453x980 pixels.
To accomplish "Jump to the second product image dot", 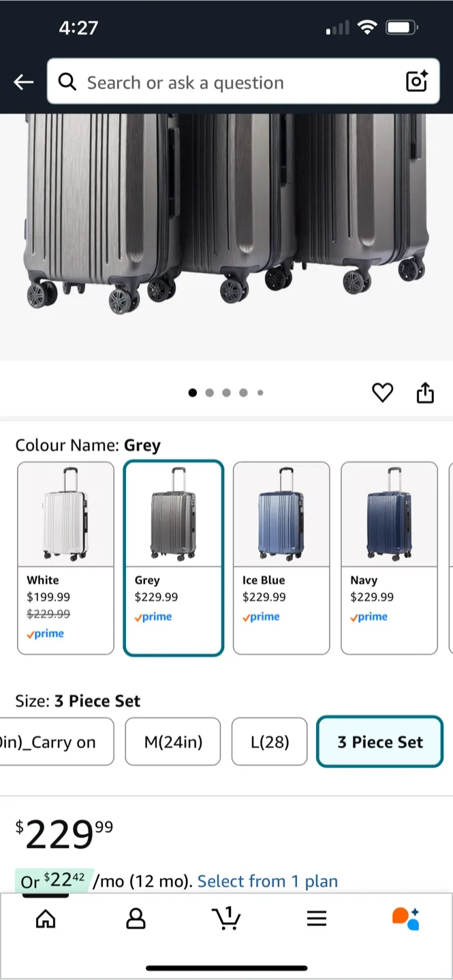I will click(x=209, y=393).
